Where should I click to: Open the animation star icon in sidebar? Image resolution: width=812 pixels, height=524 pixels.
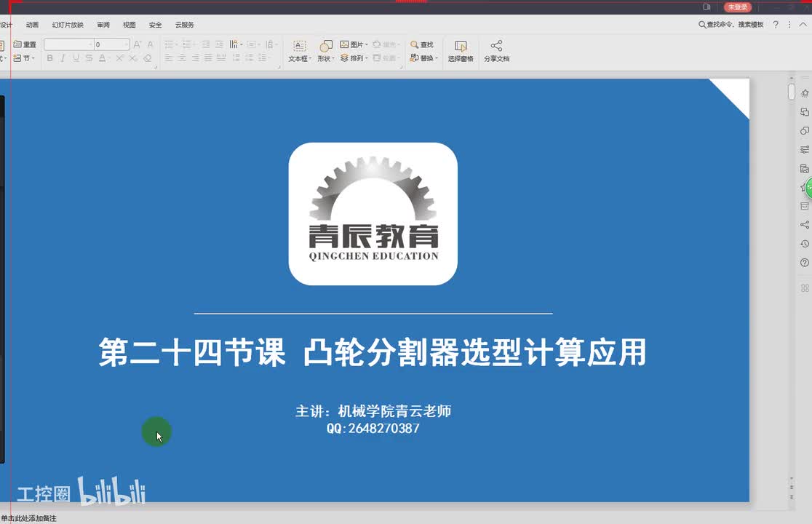(804, 93)
